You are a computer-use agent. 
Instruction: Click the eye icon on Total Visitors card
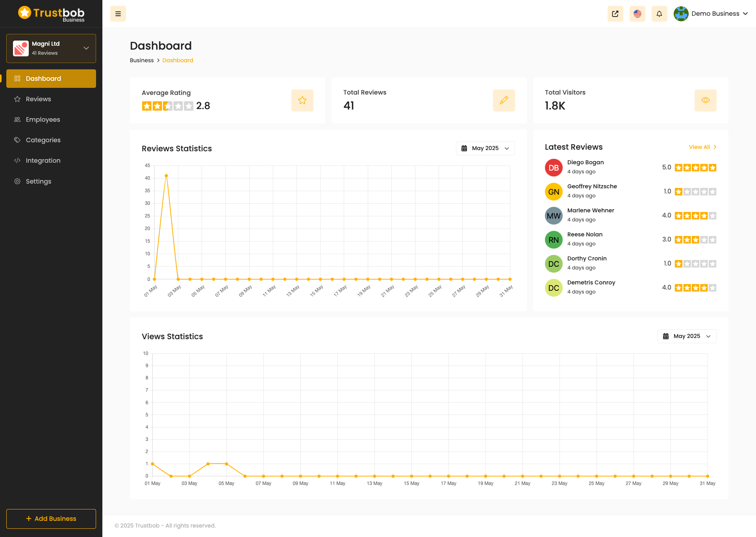705,100
